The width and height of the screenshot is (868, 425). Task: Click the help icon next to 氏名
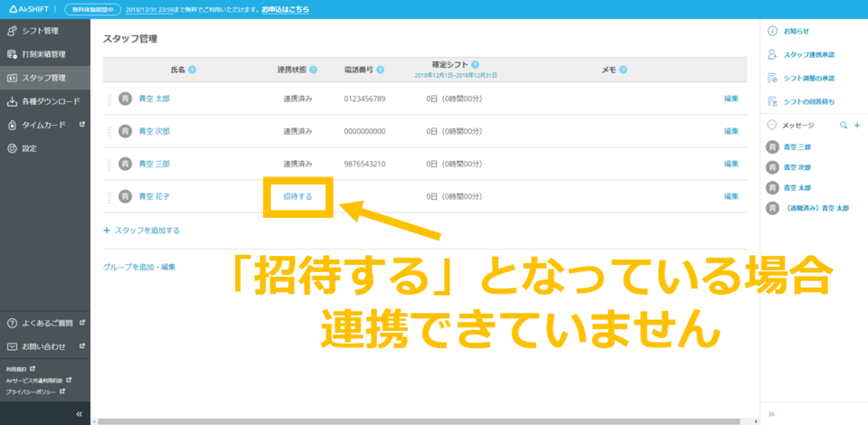(192, 70)
